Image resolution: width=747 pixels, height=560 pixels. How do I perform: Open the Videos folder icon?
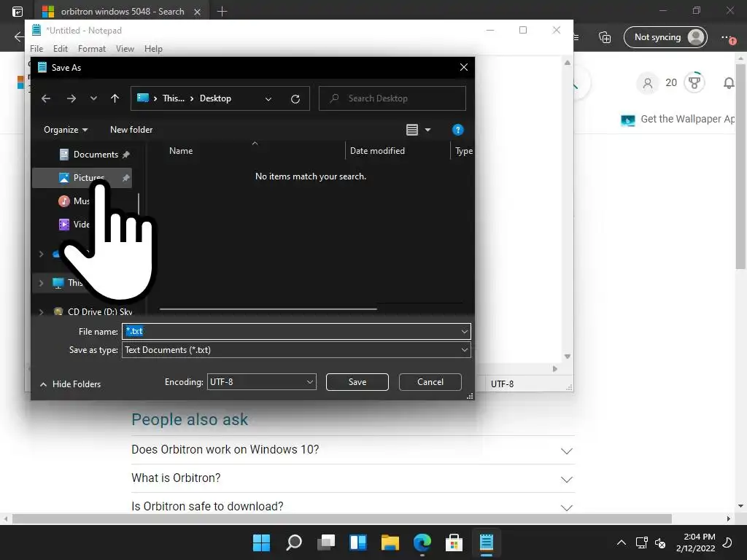(x=64, y=225)
